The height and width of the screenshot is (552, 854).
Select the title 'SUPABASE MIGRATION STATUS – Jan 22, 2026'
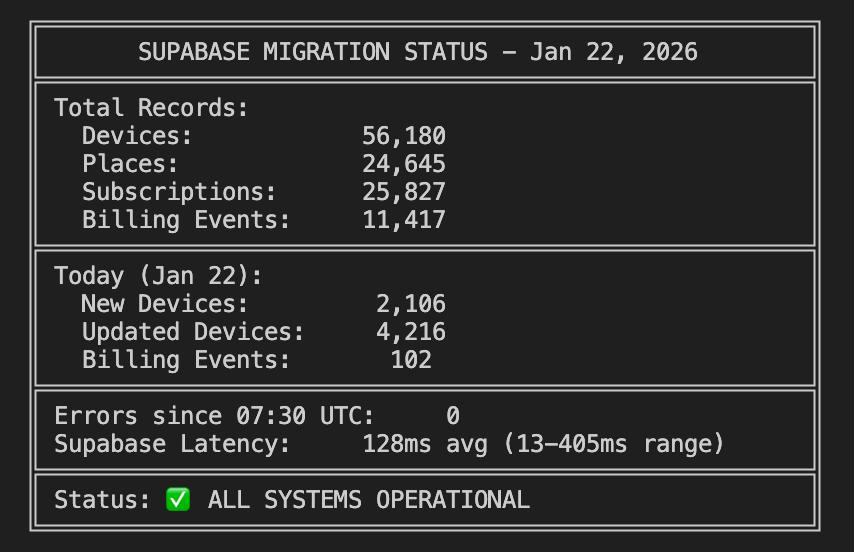point(418,52)
